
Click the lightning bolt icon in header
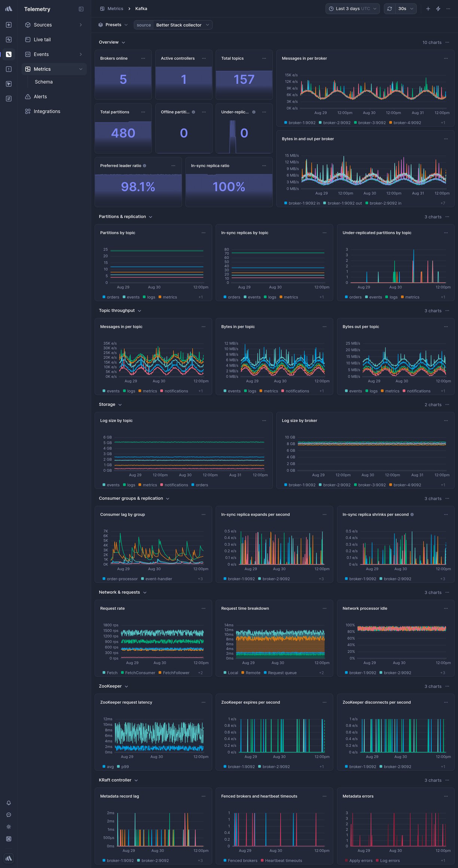tap(438, 9)
